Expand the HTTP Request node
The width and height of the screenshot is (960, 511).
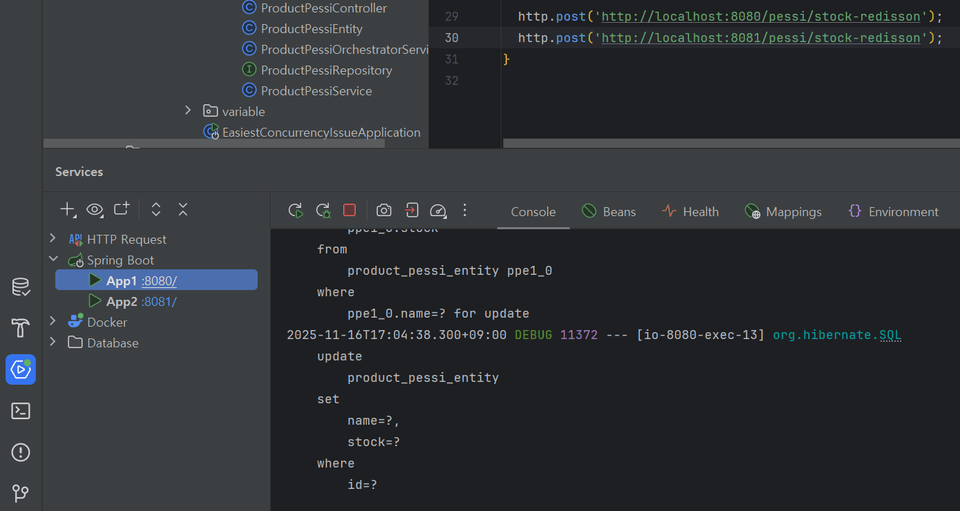click(x=53, y=239)
